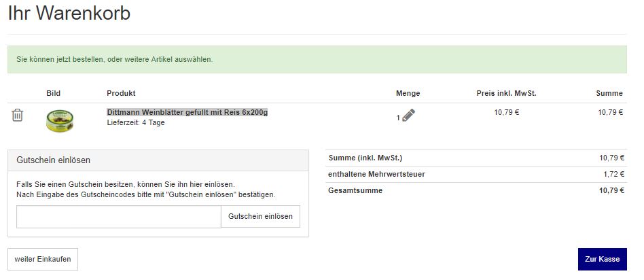Open the Dittmann Weinblätter product link
644x280 pixels.
click(x=187, y=112)
